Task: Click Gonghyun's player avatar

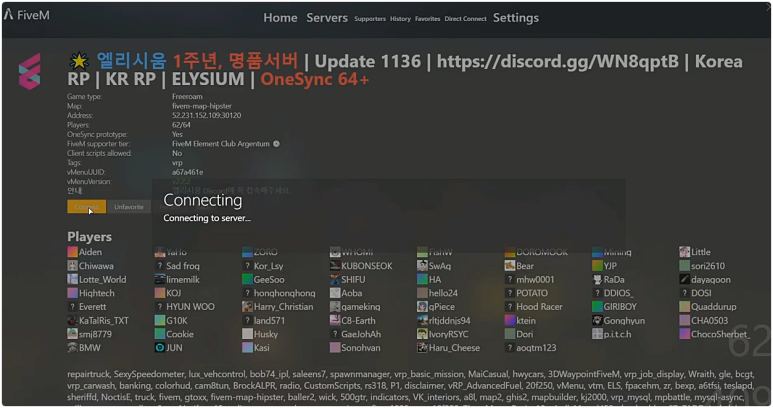Action: [597, 320]
